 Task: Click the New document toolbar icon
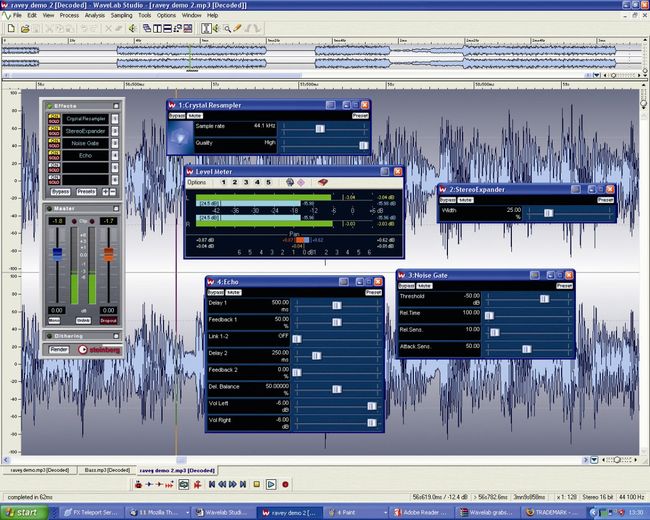(9, 28)
